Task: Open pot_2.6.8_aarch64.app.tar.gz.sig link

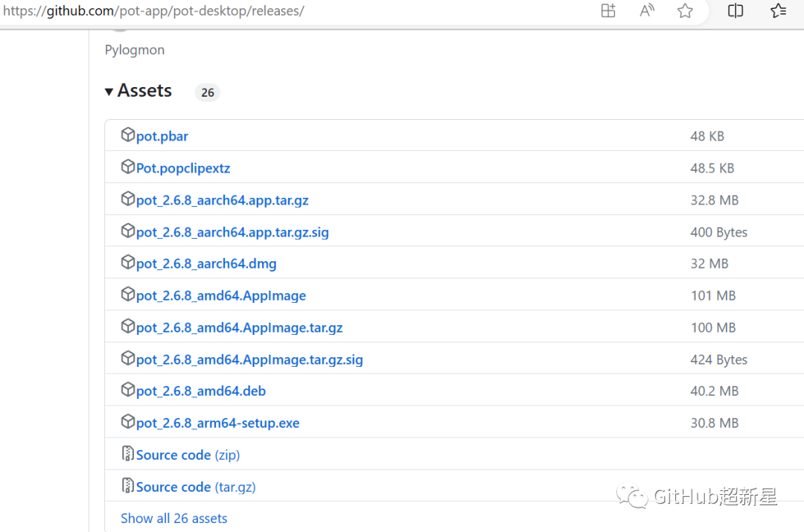Action: pos(232,232)
